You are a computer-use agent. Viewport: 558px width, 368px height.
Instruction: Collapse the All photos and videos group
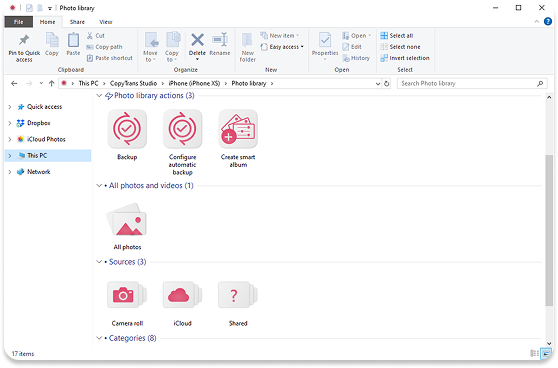(x=99, y=185)
